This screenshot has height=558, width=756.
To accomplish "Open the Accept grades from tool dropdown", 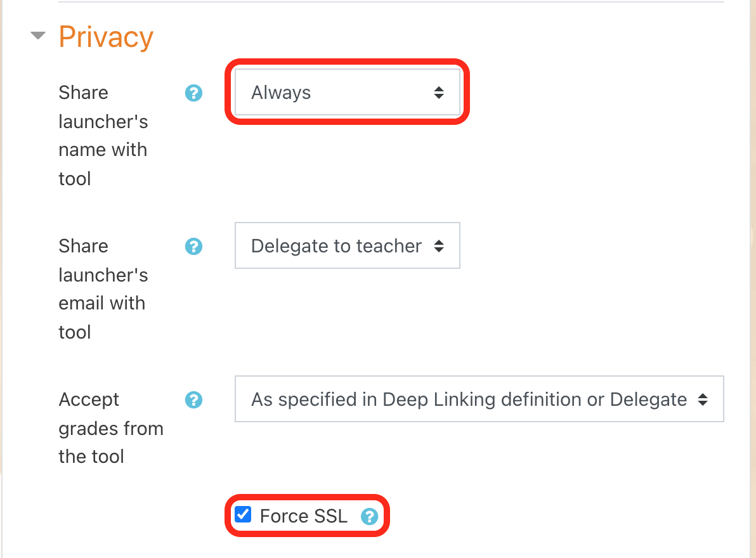I will pos(479,399).
